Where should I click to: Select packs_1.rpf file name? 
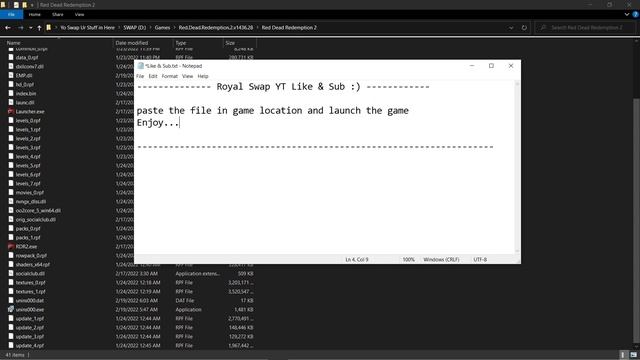(28, 238)
